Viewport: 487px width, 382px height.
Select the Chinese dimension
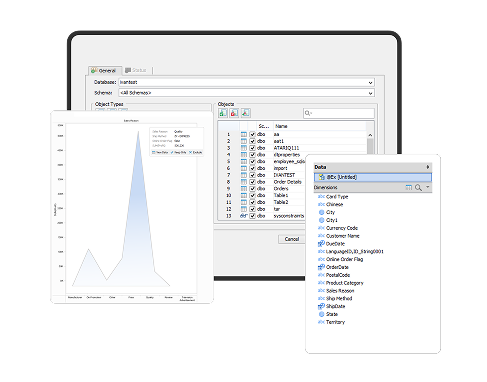(334, 204)
